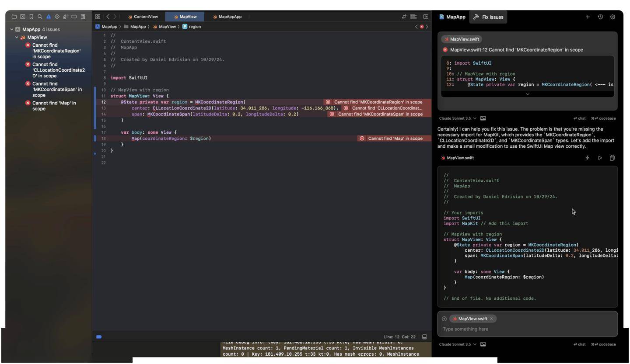Open the Project navigator folder icon
Image resolution: width=630 pixels, height=364 pixels.
(x=14, y=17)
